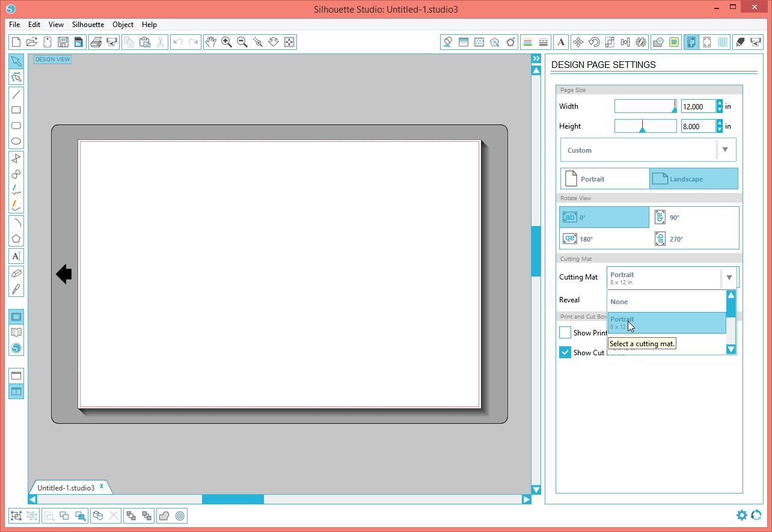Open Preferences gear icon at bottom right
Screen dimensions: 772x532
(742, 515)
